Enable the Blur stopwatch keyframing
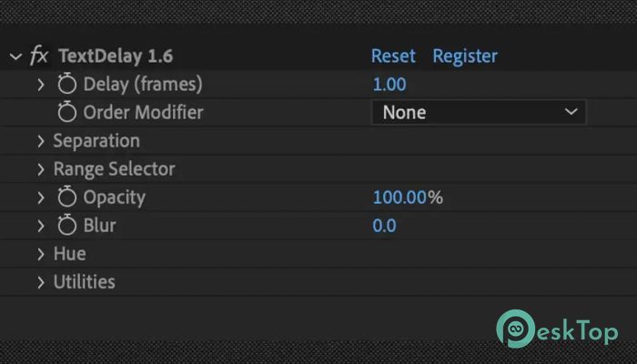This screenshot has height=364, width=637. coord(67,226)
